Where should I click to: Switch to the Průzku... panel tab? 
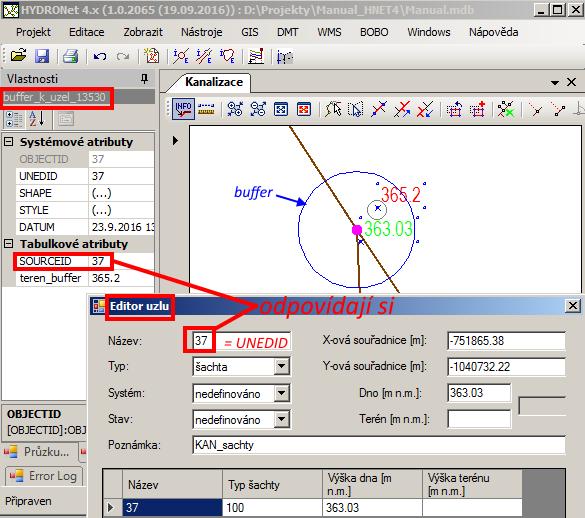[x=39, y=452]
